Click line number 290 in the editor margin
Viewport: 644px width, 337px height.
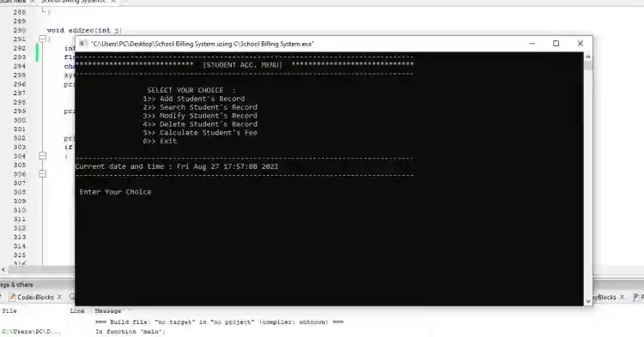[19, 30]
